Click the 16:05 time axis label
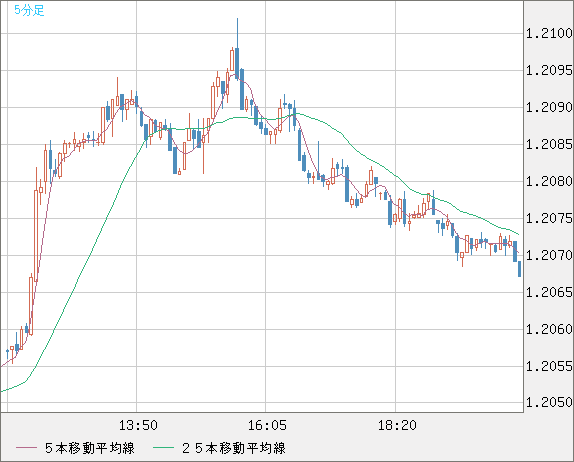574x462 pixels. click(267, 425)
